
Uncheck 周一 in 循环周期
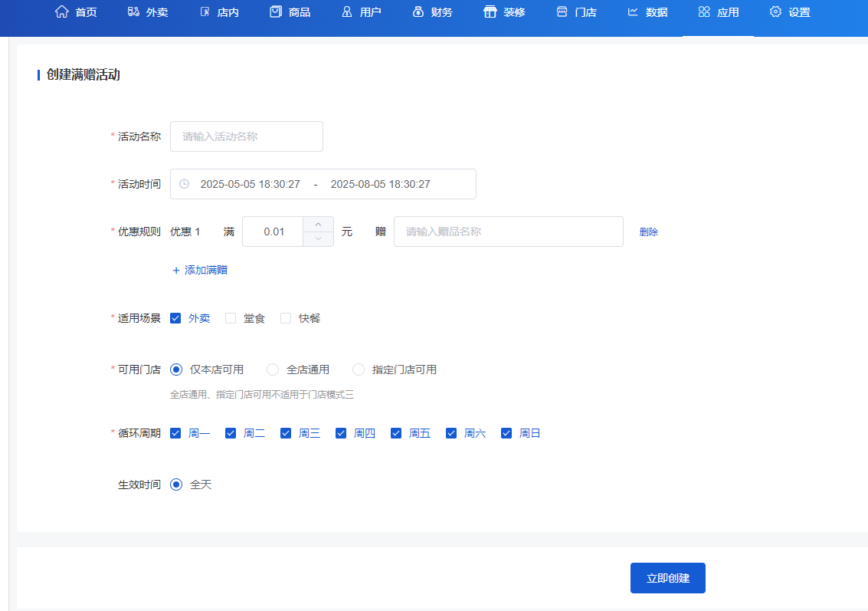click(x=175, y=433)
